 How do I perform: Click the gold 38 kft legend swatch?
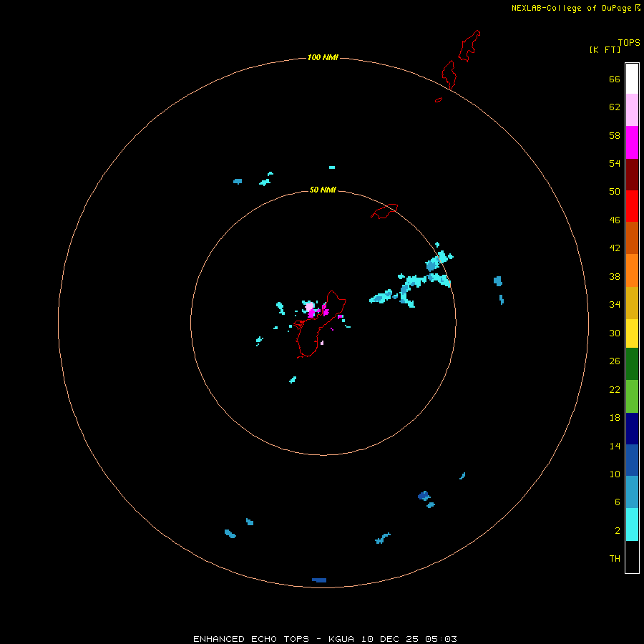coord(632,303)
